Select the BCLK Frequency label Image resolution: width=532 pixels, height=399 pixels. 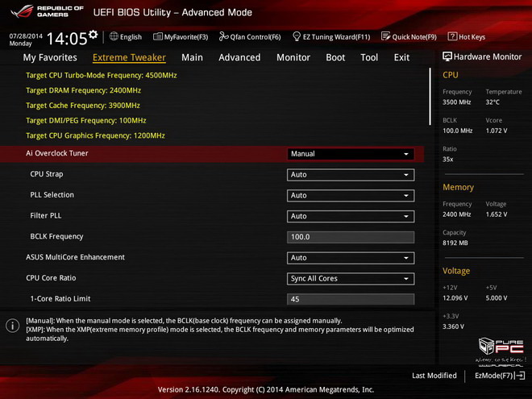coord(56,236)
